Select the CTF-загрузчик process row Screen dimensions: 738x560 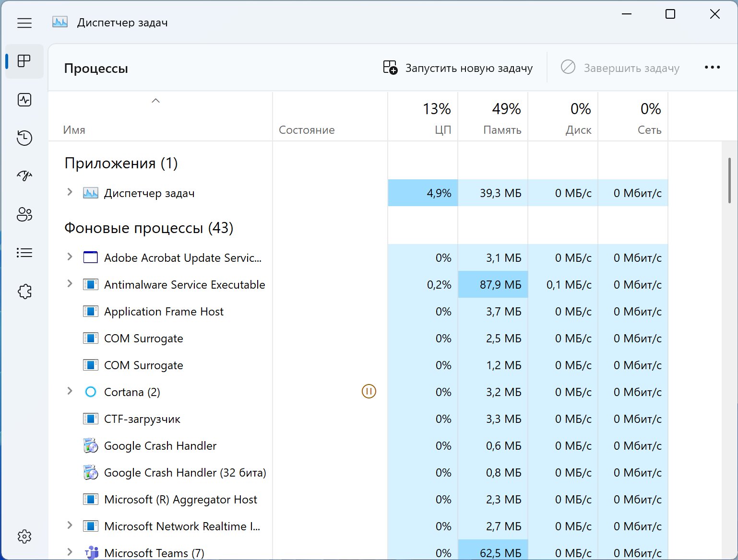(142, 419)
